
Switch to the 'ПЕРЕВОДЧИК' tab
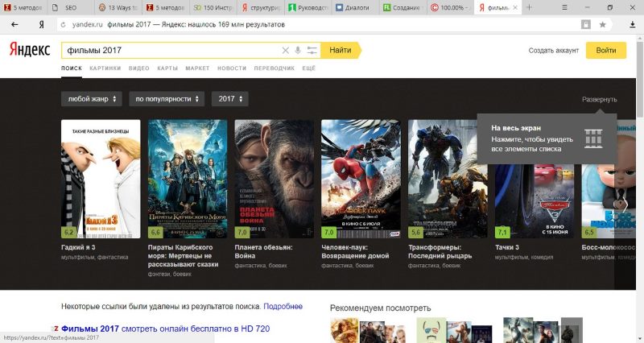point(274,68)
